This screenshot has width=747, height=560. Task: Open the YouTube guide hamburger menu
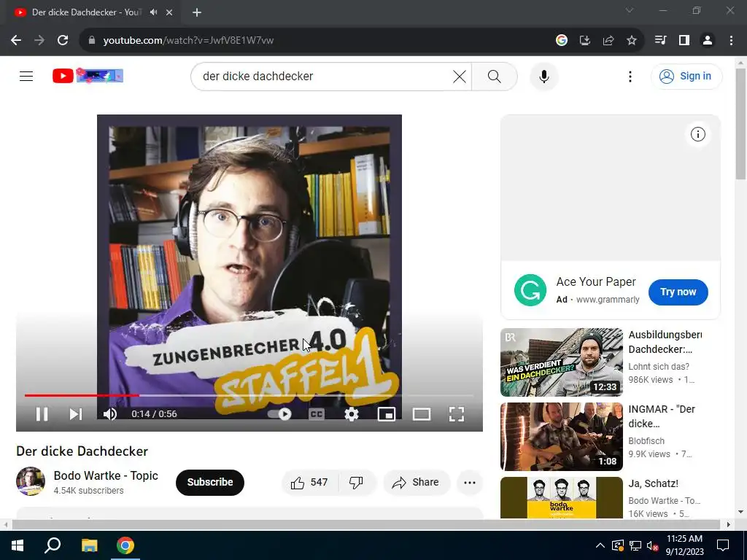(x=26, y=76)
